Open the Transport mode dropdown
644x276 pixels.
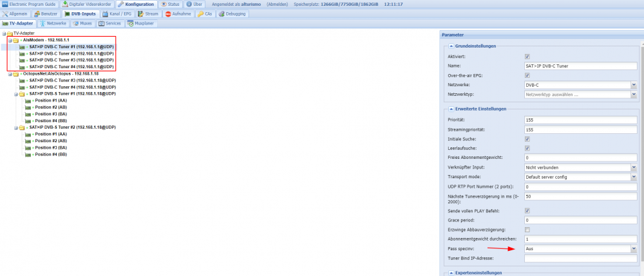[633, 177]
